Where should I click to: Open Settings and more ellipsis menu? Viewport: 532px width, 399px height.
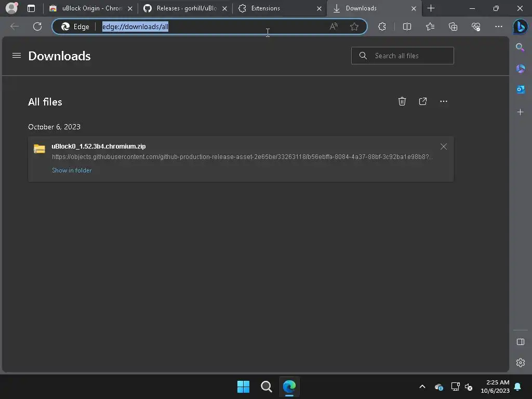498,26
